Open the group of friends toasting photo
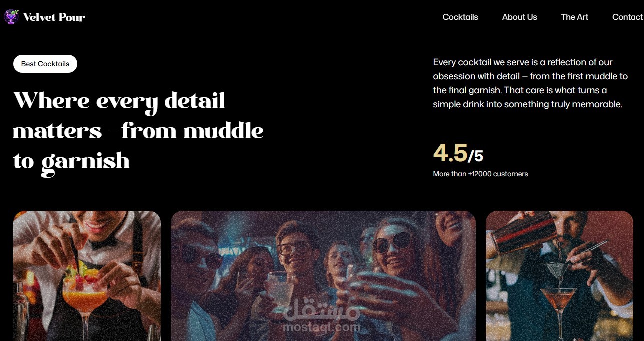644x341 pixels. tap(323, 276)
